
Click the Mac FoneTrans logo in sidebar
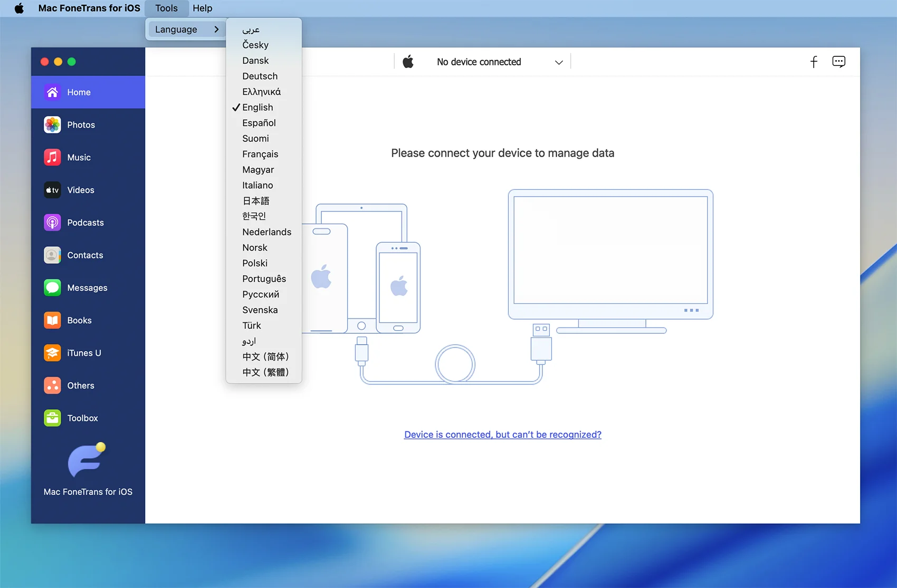coord(87,461)
